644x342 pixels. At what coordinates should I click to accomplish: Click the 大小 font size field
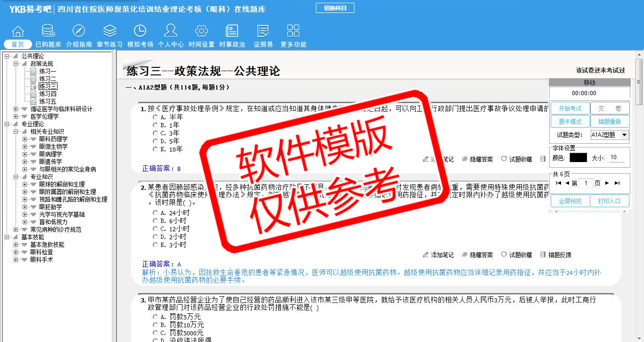click(617, 158)
